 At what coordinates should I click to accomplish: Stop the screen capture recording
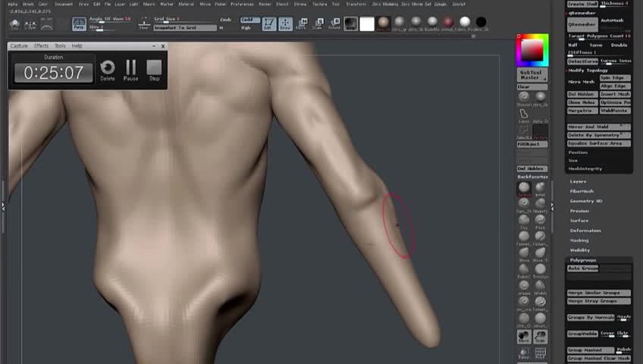(154, 70)
